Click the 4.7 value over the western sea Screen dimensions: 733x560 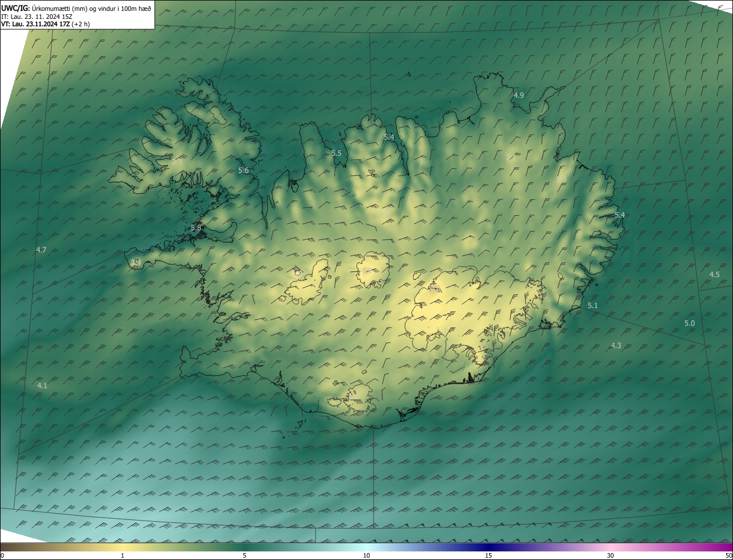pyautogui.click(x=41, y=250)
